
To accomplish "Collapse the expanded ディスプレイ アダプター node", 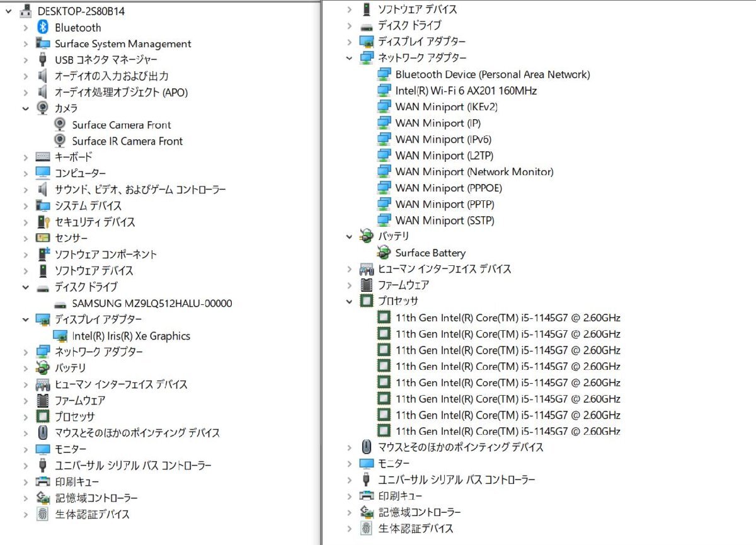I will point(25,319).
